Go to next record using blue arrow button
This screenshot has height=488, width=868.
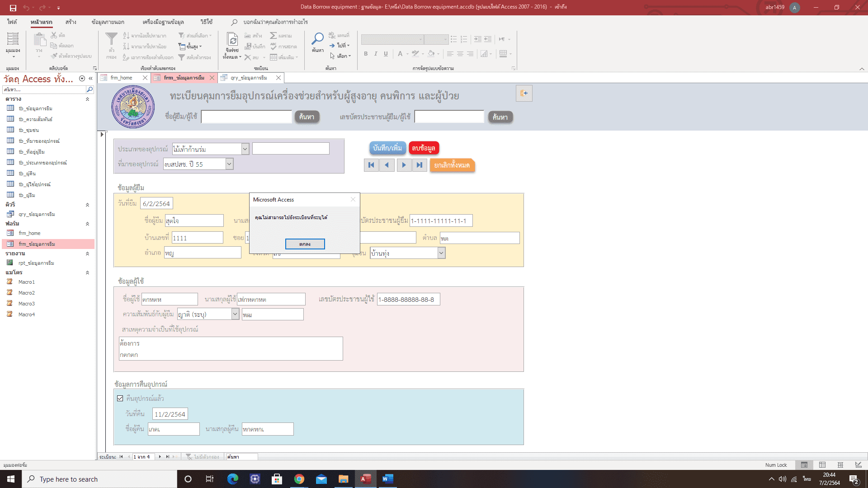pos(404,165)
